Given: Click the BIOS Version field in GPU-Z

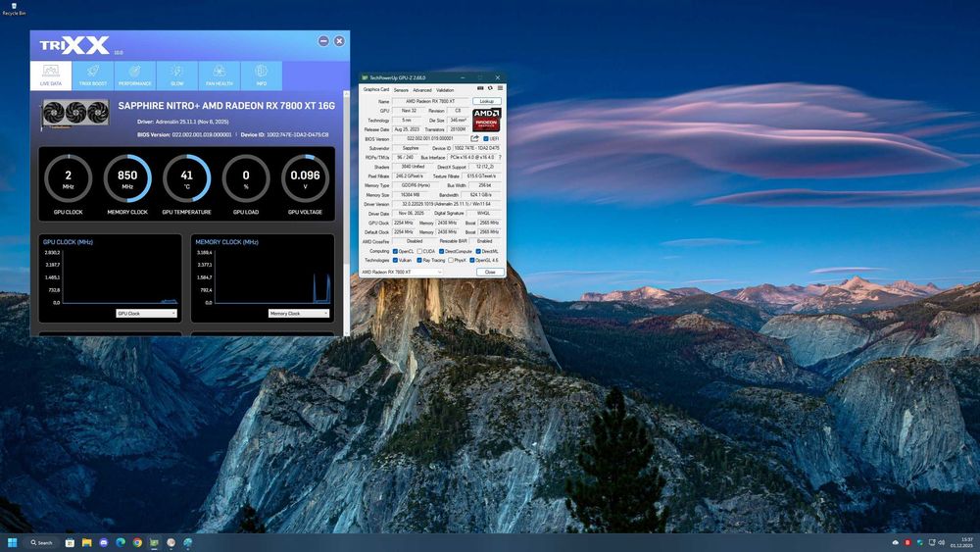Looking at the screenshot, I should click(430, 139).
